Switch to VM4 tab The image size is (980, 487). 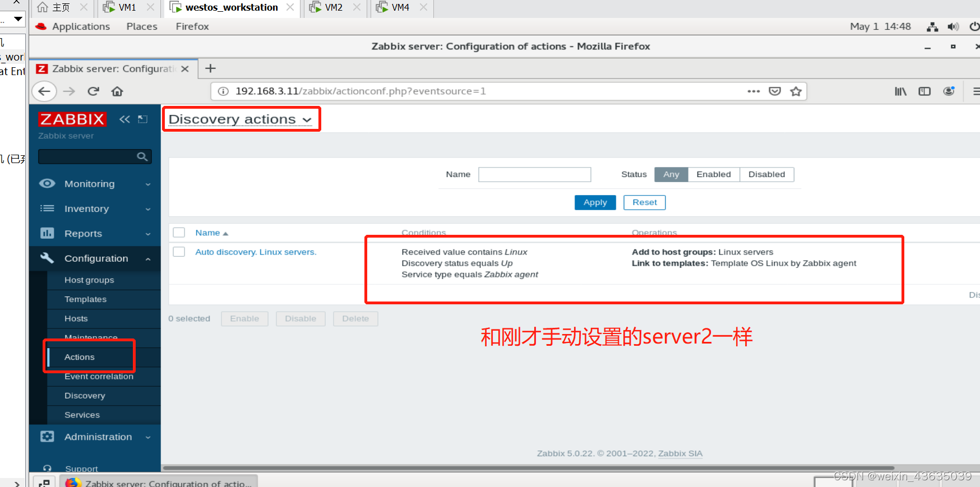pyautogui.click(x=400, y=7)
